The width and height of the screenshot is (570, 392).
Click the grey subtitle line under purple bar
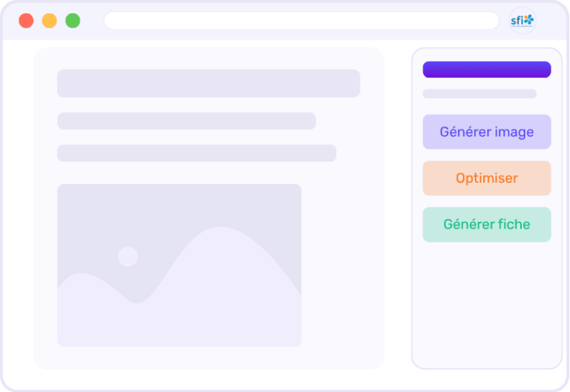click(x=479, y=94)
